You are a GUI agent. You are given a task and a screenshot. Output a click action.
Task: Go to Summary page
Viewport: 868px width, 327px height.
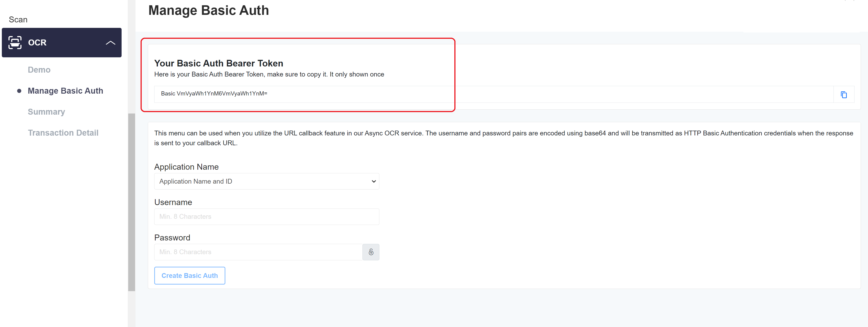coord(46,112)
